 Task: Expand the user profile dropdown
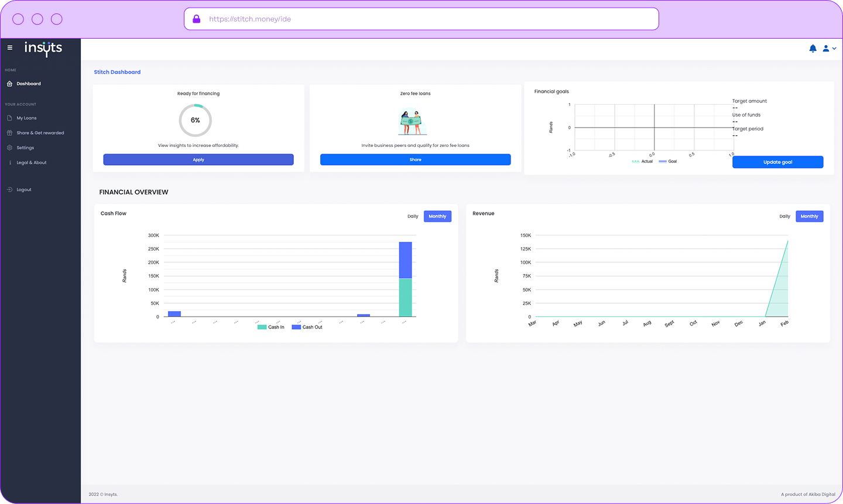pos(829,49)
